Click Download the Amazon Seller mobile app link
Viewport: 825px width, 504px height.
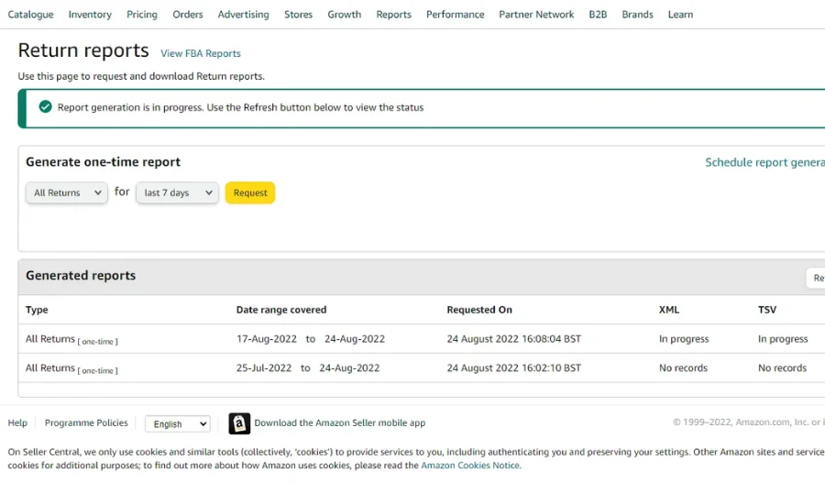(x=340, y=423)
